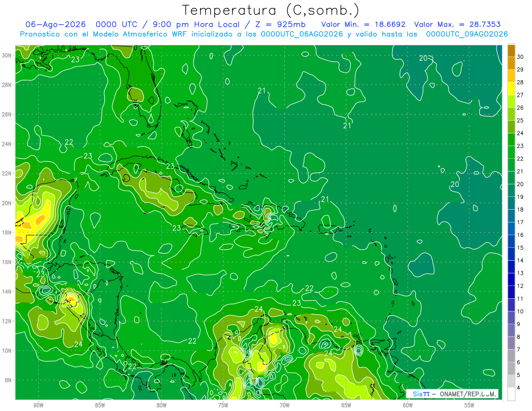Screen dimensions: 532x411
Task: Select the date text '06-Ago-2026'
Action: pos(56,24)
